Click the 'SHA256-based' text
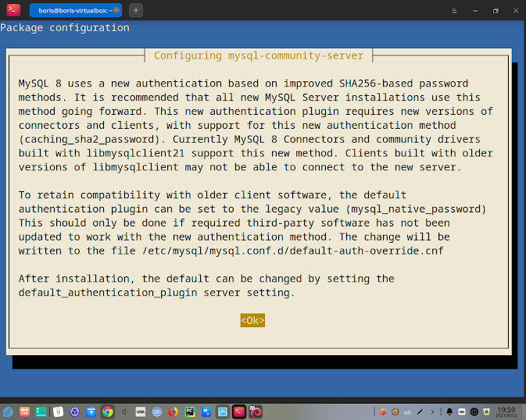This screenshot has height=420, width=526. [x=376, y=84]
